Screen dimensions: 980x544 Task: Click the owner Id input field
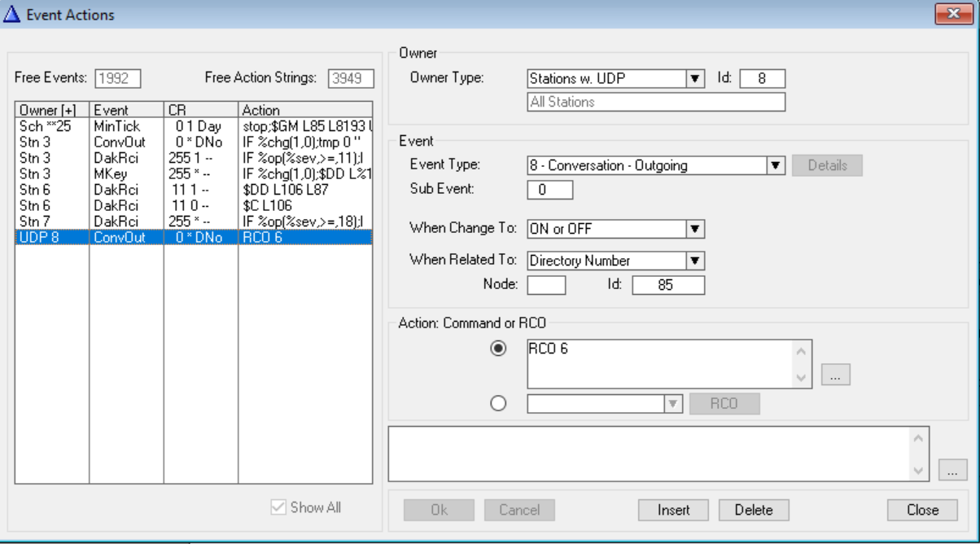click(762, 79)
